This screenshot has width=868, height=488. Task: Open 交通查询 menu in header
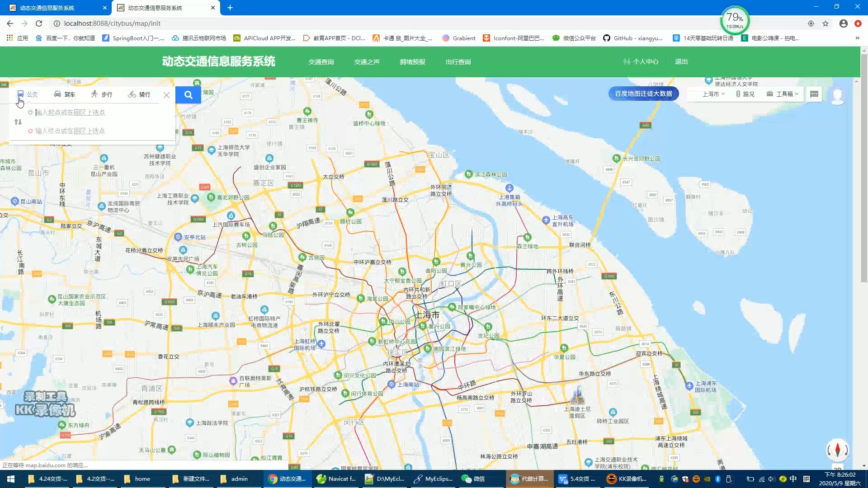click(x=321, y=62)
